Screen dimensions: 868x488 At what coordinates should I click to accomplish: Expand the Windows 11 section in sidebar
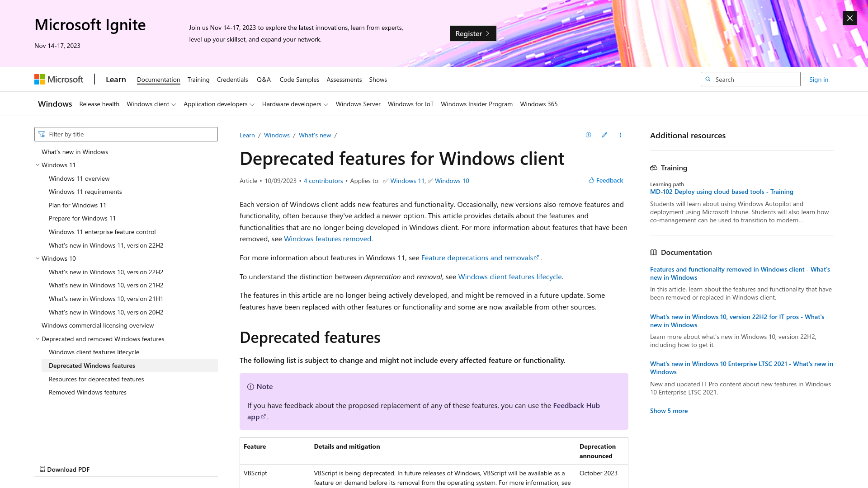click(x=38, y=165)
